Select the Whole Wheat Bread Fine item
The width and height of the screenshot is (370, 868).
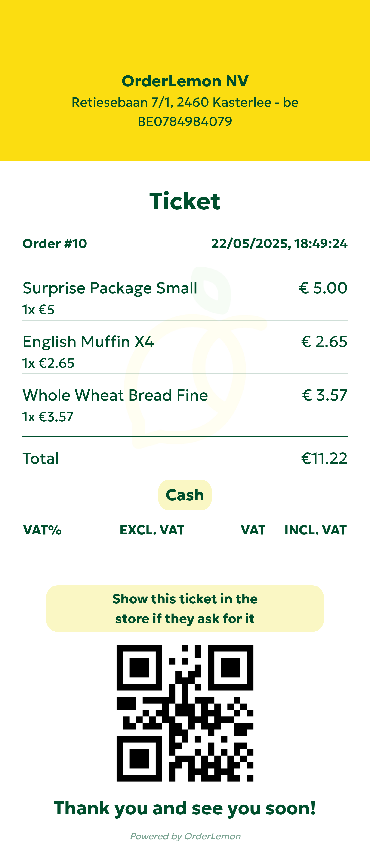(x=115, y=395)
